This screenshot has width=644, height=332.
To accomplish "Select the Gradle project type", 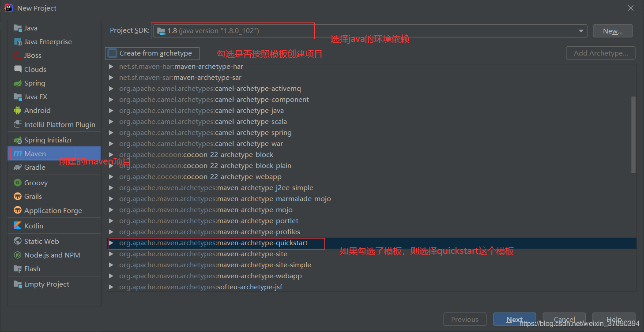I will click(34, 167).
